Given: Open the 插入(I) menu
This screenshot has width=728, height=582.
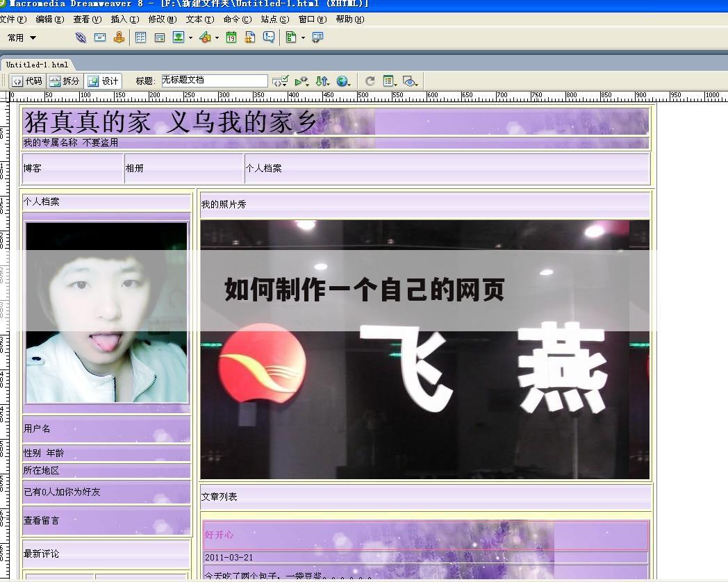Looking at the screenshot, I should point(125,19).
